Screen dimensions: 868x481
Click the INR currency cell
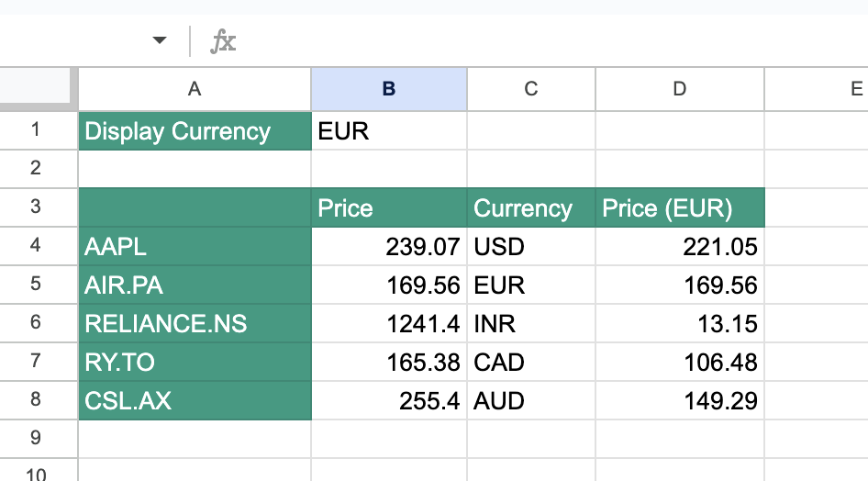point(531,323)
